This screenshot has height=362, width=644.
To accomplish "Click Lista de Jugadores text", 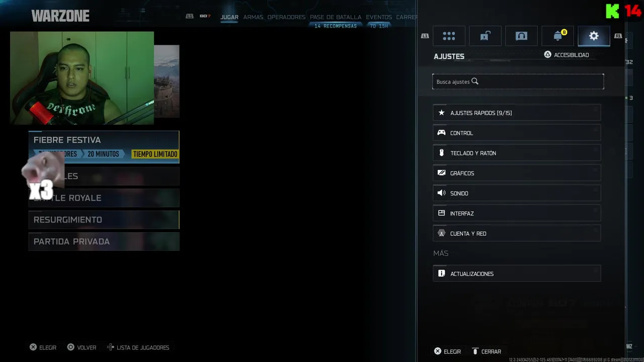I will click(x=143, y=347).
